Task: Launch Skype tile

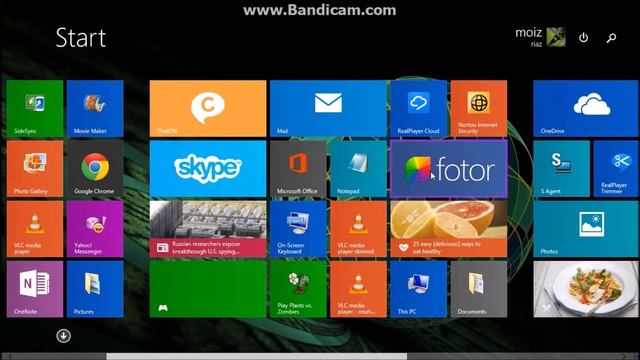Action: pos(208,169)
